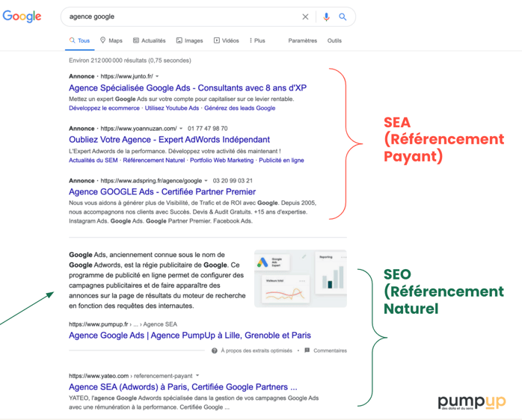Open 'Agence SEA (Adwords) à Paris' result
The width and height of the screenshot is (522, 420).
[182, 387]
